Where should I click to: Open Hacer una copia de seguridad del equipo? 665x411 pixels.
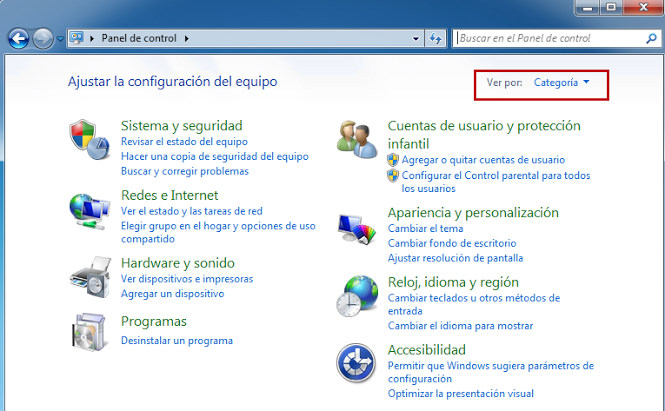pos(215,157)
